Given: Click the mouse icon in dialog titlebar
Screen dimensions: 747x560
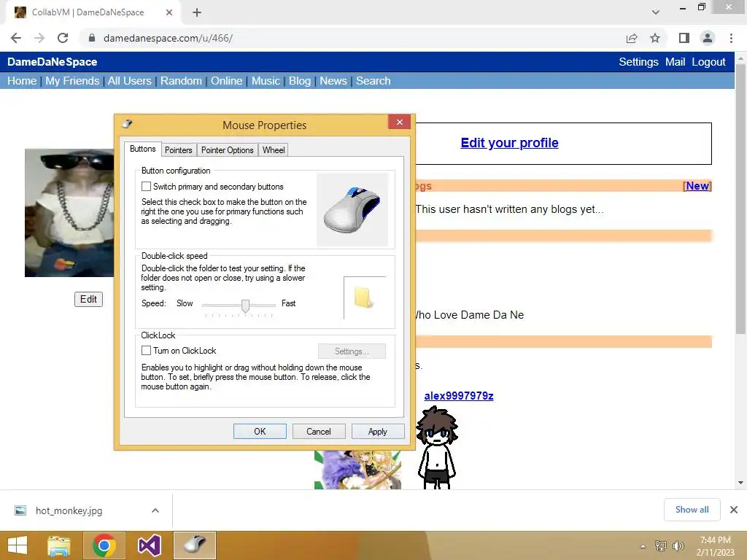Looking at the screenshot, I should pyautogui.click(x=127, y=124).
